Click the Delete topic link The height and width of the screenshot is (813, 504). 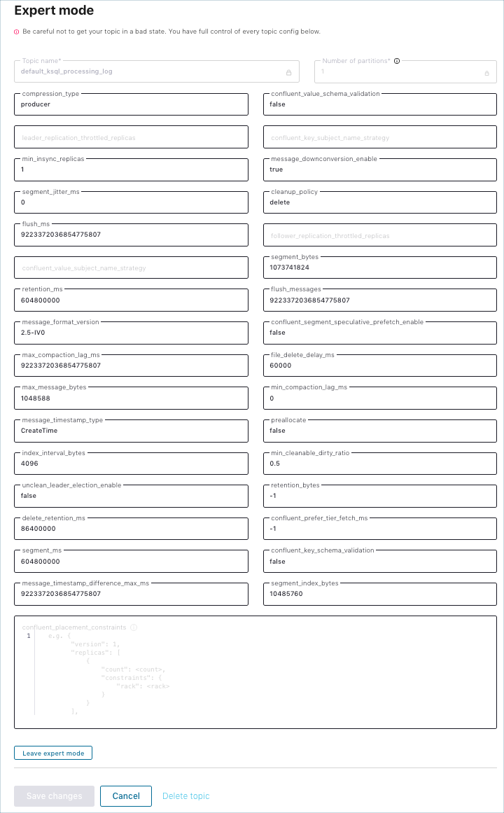tap(185, 796)
